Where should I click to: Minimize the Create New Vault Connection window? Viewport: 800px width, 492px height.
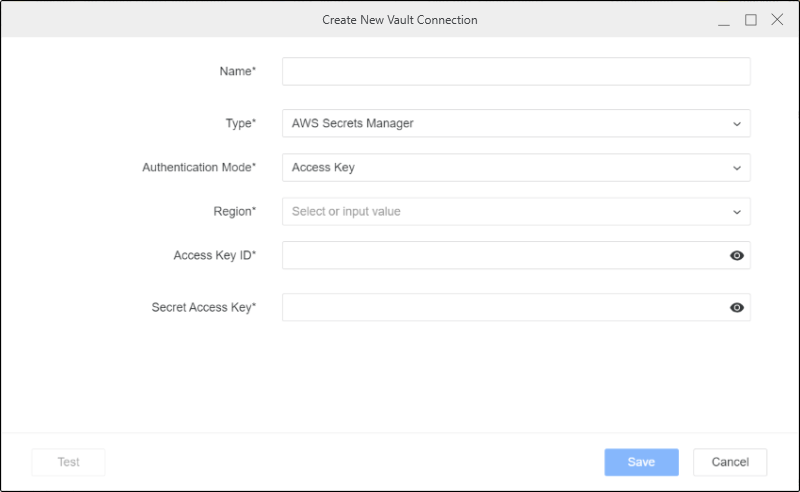pos(724,20)
